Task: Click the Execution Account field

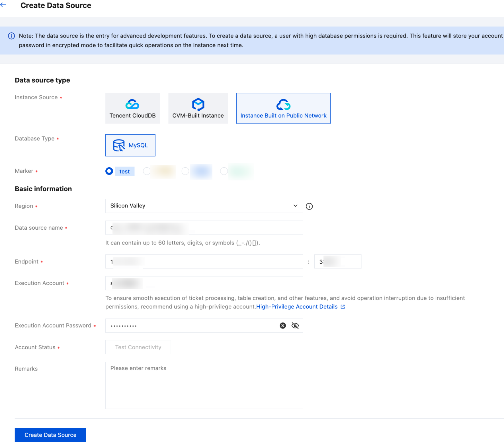Action: click(204, 283)
